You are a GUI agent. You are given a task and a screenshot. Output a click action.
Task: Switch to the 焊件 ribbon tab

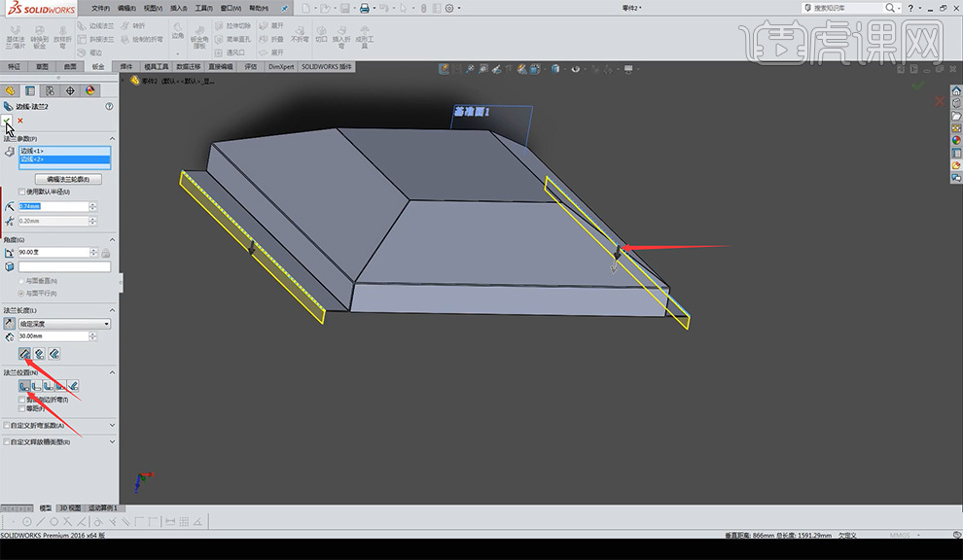point(126,67)
